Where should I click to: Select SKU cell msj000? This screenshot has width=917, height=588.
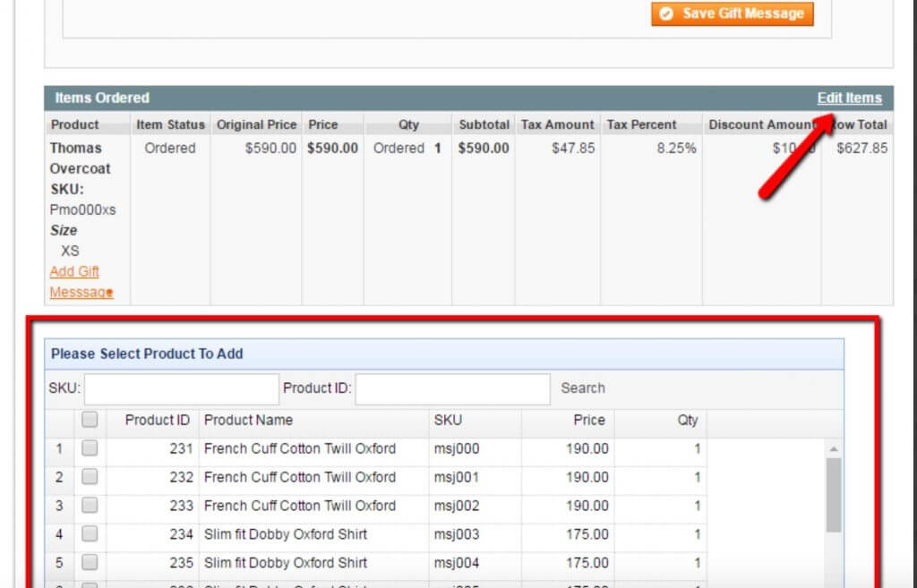click(x=457, y=449)
